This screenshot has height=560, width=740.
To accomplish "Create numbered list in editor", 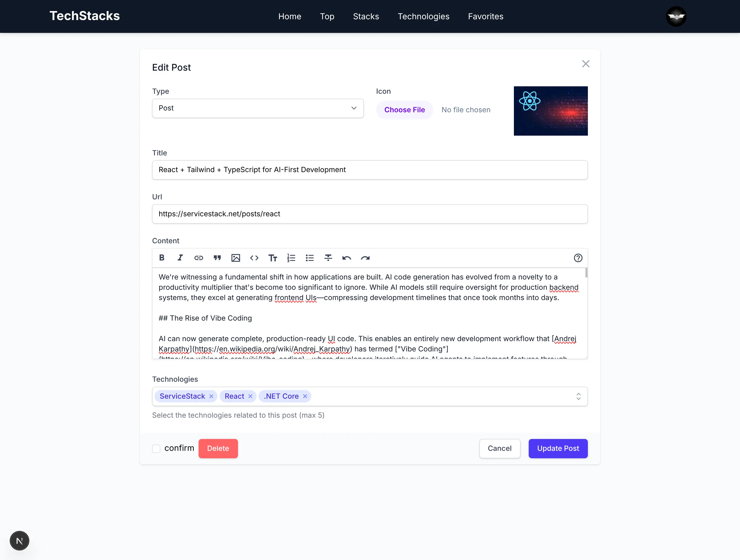I will coord(291,258).
